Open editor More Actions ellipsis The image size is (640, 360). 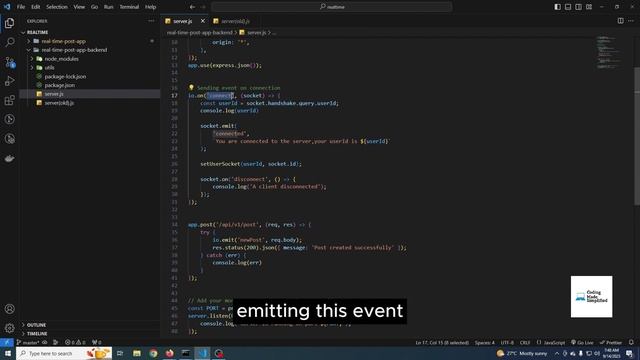tap(631, 21)
